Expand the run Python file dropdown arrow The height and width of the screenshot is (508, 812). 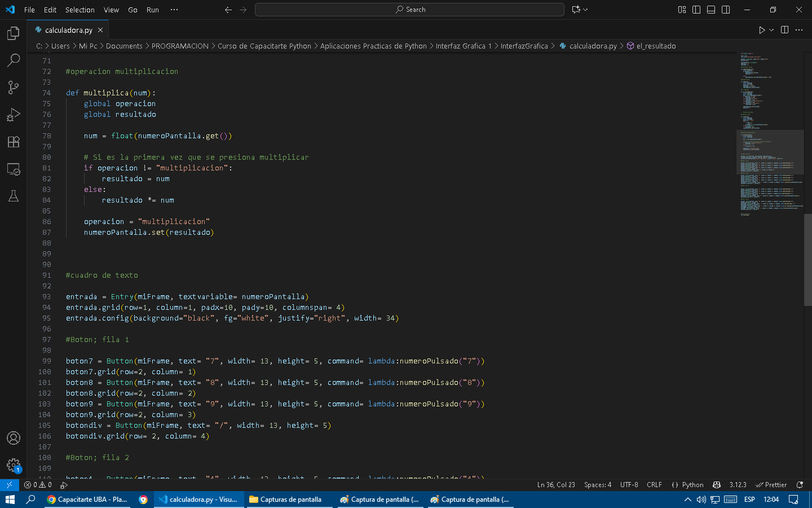[x=771, y=30]
